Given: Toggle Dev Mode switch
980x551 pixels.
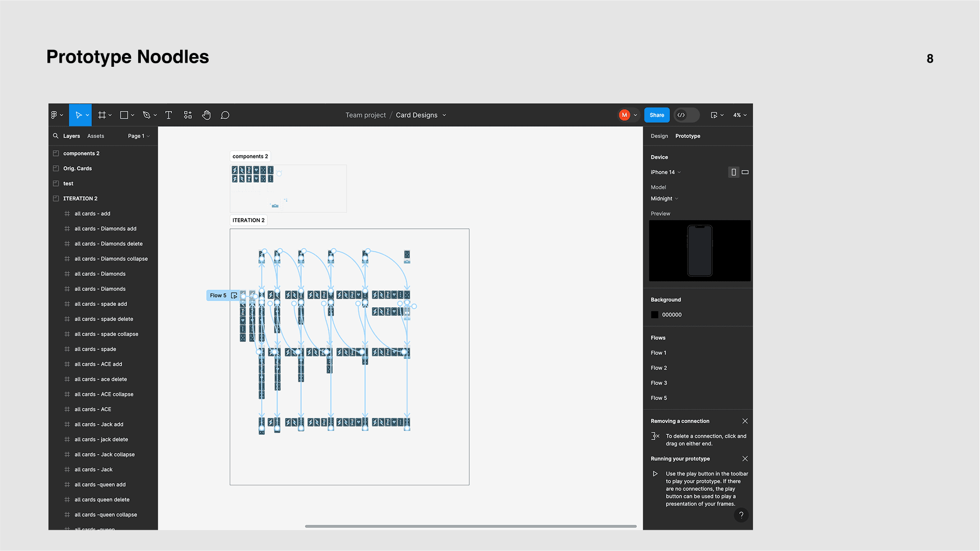Looking at the screenshot, I should click(x=686, y=115).
